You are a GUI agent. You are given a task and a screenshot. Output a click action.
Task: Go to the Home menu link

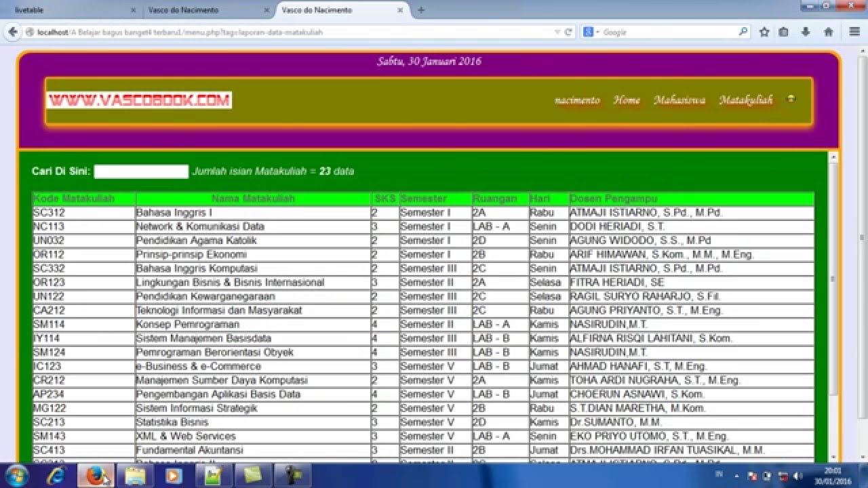(x=627, y=100)
